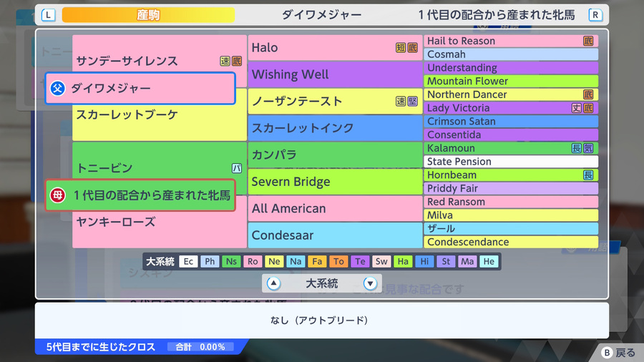This screenshot has height=362, width=644.
Task: Click the パ factor icon on トニービン
Action: (x=237, y=168)
